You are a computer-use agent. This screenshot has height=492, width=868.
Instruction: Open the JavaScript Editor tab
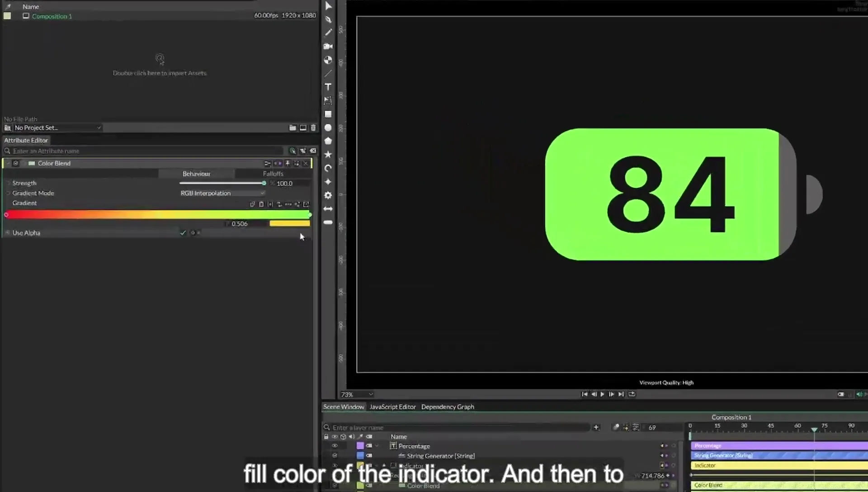pyautogui.click(x=392, y=407)
